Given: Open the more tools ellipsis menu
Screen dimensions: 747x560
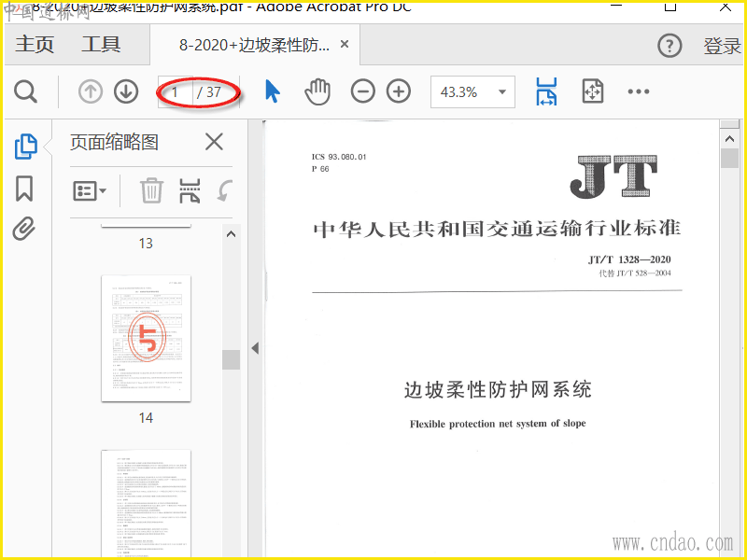Looking at the screenshot, I should pos(639,91).
